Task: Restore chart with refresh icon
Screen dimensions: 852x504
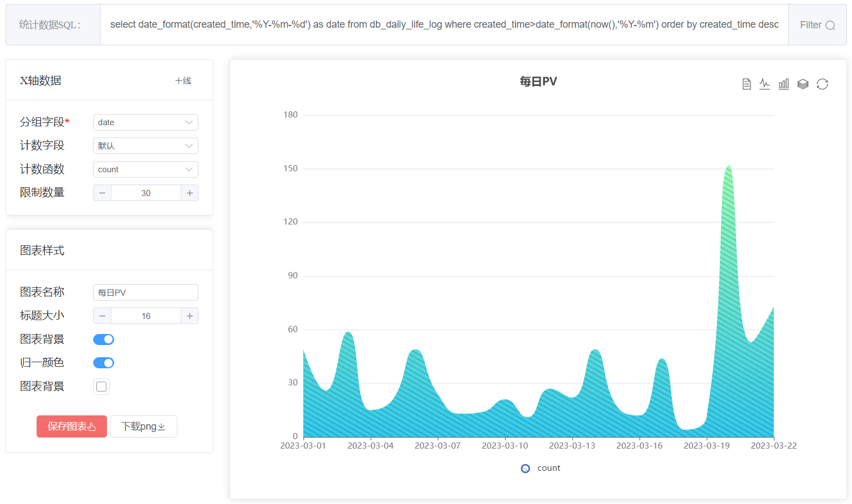Action: (x=822, y=84)
